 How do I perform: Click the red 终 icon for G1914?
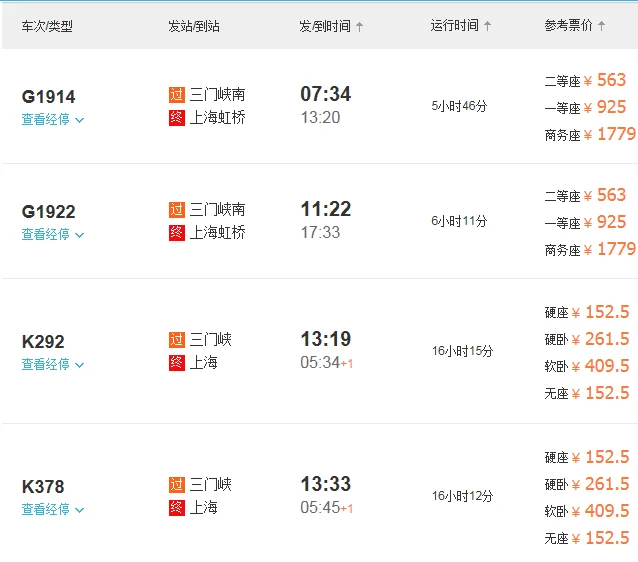pyautogui.click(x=177, y=118)
